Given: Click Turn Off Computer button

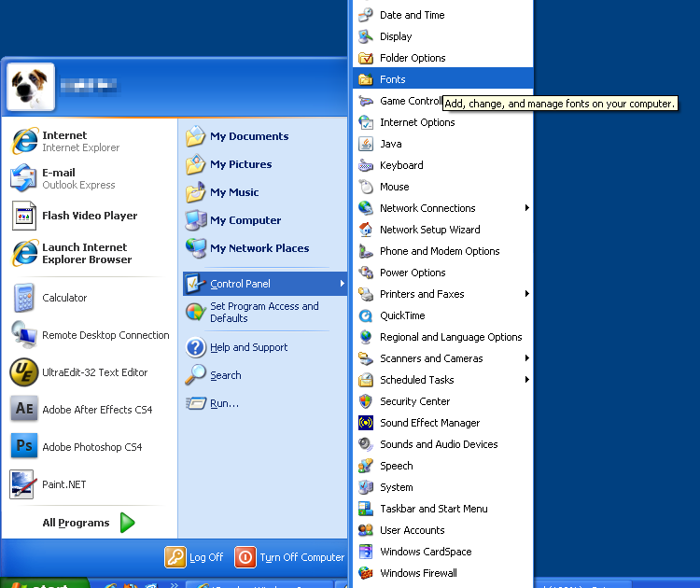Looking at the screenshot, I should 289,557.
